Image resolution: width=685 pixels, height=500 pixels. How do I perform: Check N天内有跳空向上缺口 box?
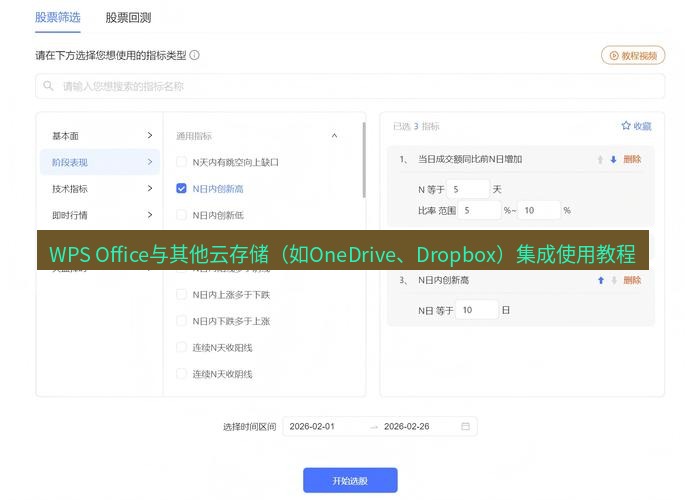tap(181, 162)
